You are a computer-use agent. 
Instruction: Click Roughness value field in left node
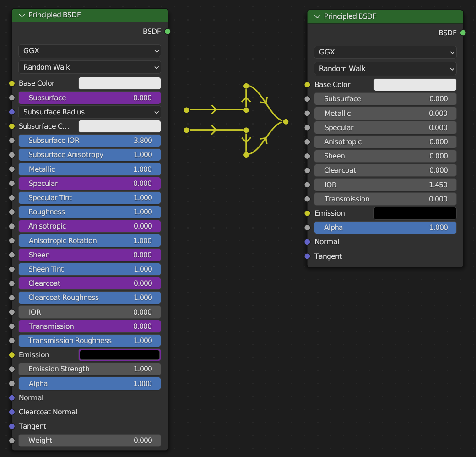coord(90,212)
